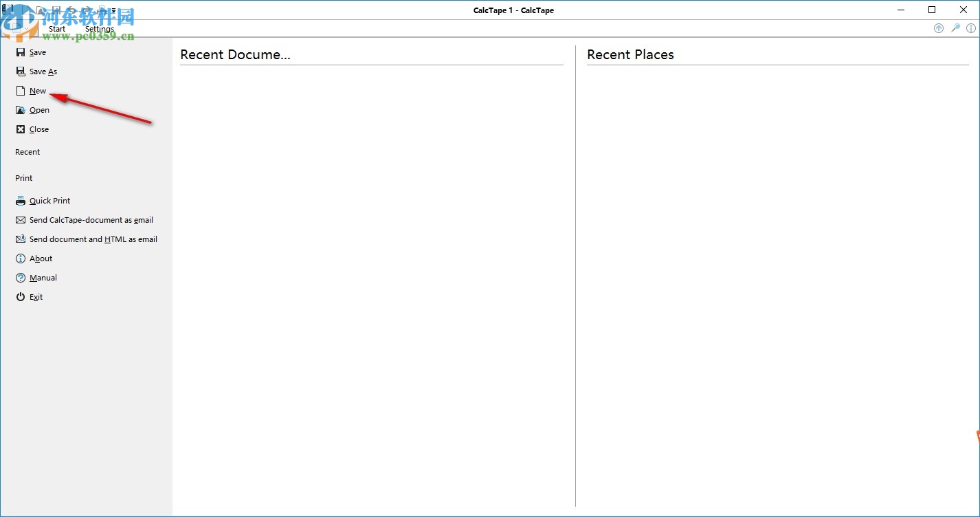Send document and HTML as email
The height and width of the screenshot is (517, 980).
point(87,239)
